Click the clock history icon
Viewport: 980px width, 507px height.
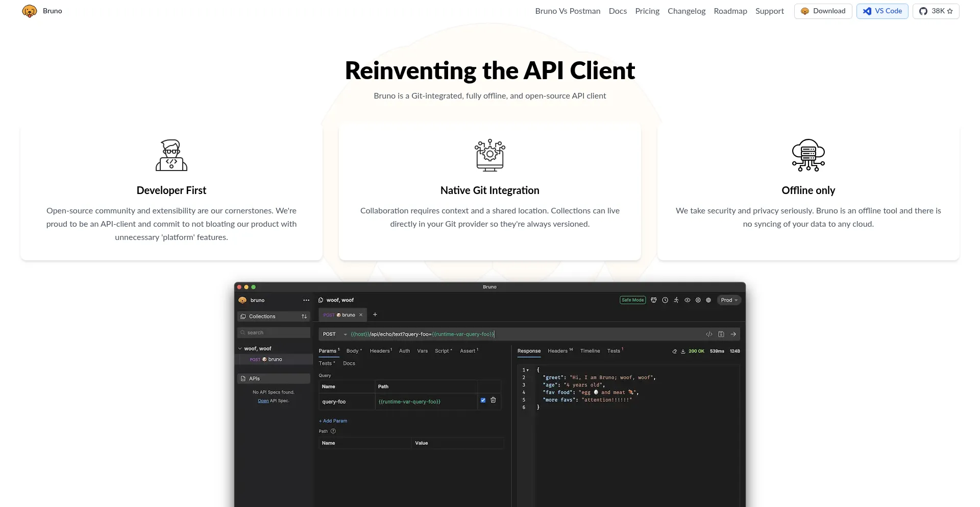(x=665, y=300)
